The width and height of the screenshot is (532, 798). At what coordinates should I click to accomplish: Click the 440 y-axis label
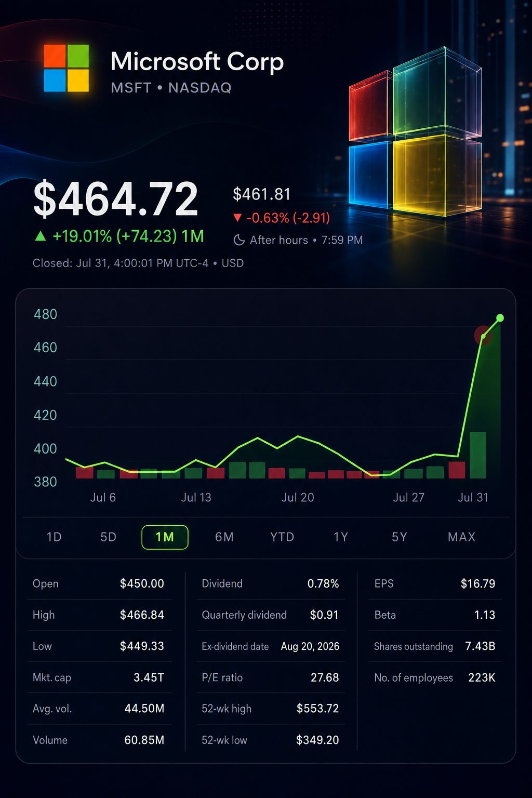coord(45,381)
